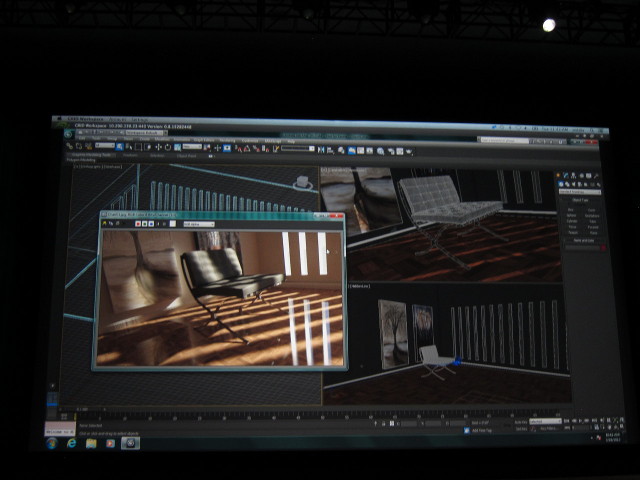Collapse the Object Type rollout
The width and height of the screenshot is (640, 480).
[580, 200]
